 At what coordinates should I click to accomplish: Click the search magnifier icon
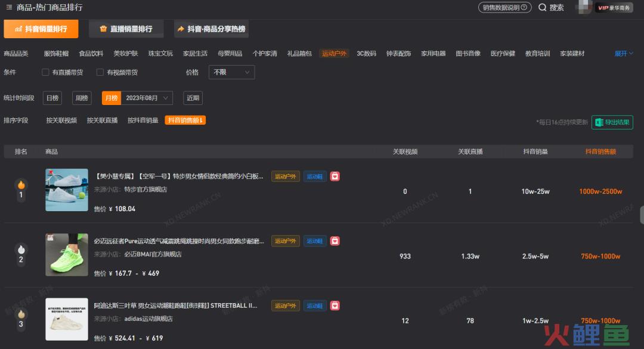542,7
